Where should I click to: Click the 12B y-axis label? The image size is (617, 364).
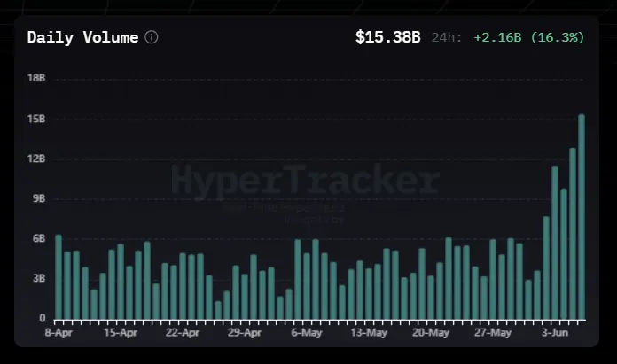pos(36,159)
